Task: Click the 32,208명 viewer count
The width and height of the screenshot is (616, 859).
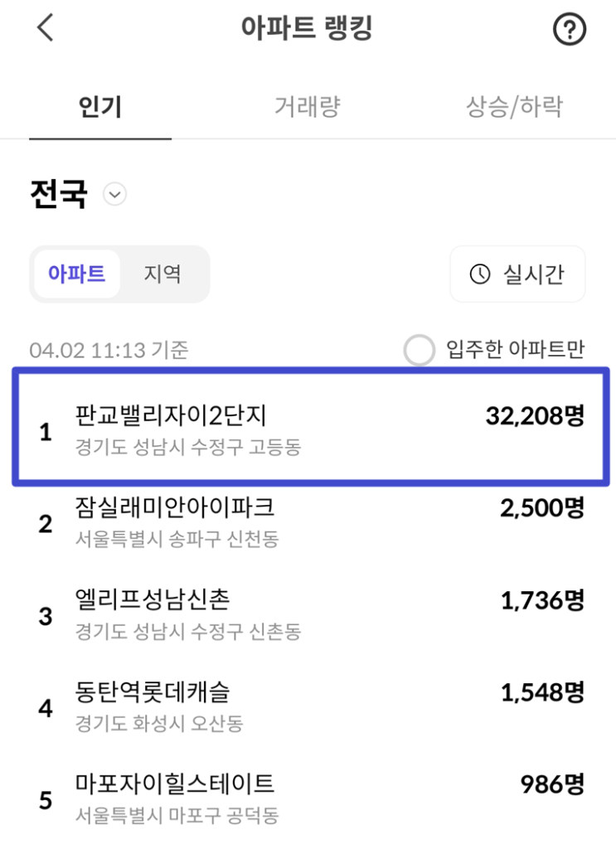Action: 535,415
